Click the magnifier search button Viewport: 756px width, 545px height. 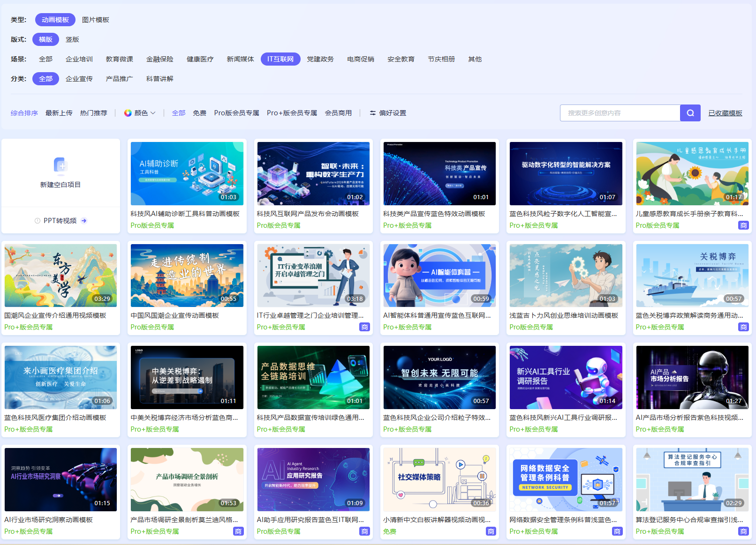coord(690,113)
